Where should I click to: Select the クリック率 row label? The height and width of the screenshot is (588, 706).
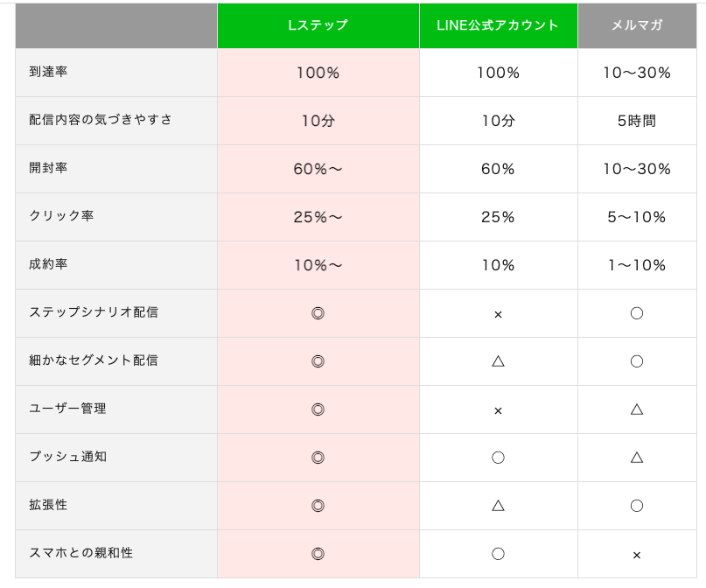61,216
